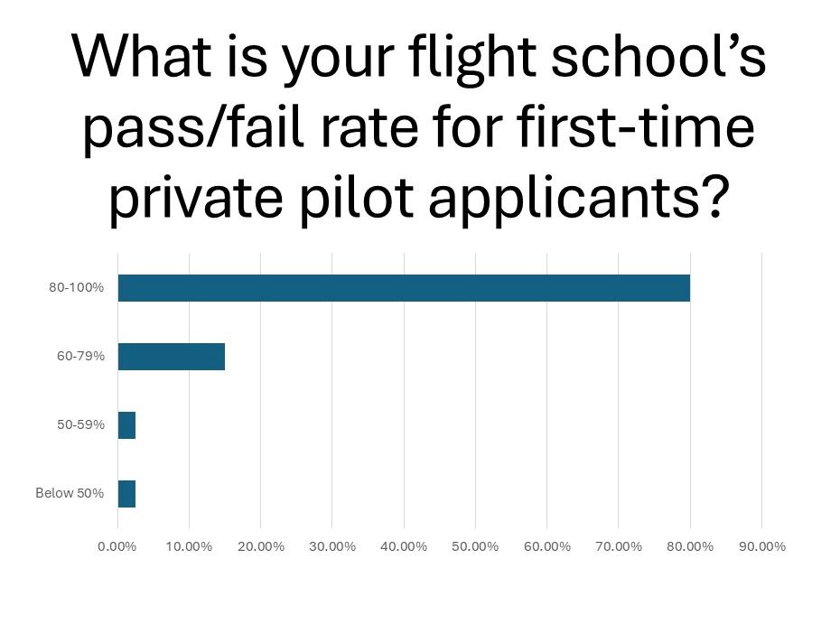Select the 80.00% x-axis tick label

click(x=690, y=546)
